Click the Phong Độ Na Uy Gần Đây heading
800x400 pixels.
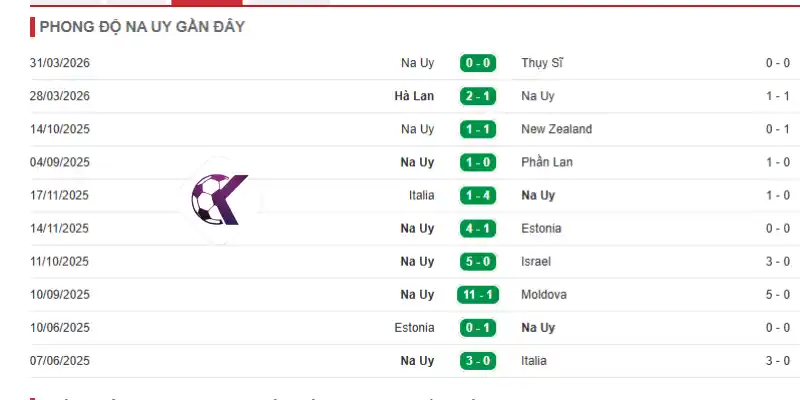click(x=142, y=27)
